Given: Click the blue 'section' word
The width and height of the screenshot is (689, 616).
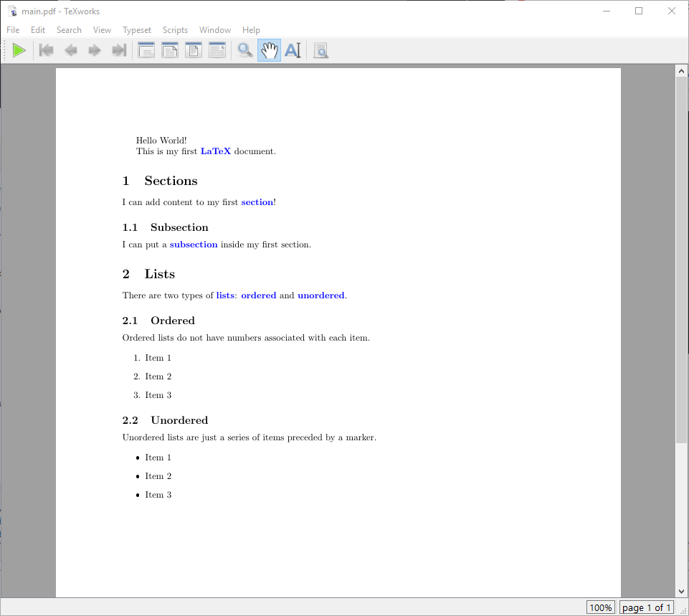Looking at the screenshot, I should click(x=257, y=202).
